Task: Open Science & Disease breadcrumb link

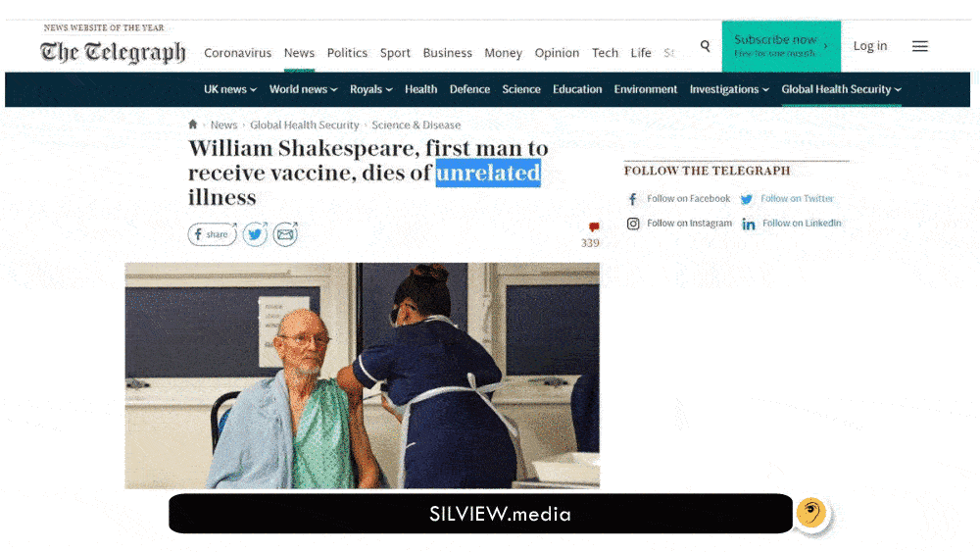Action: [416, 125]
